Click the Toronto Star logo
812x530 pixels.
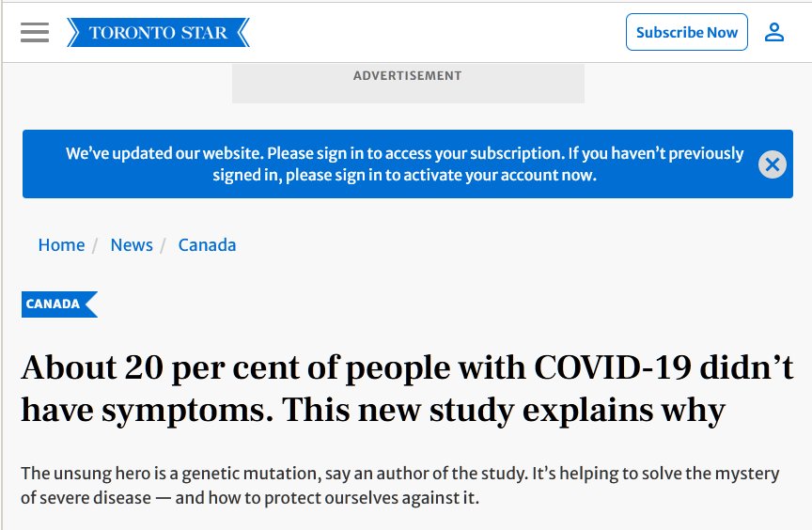coord(158,33)
